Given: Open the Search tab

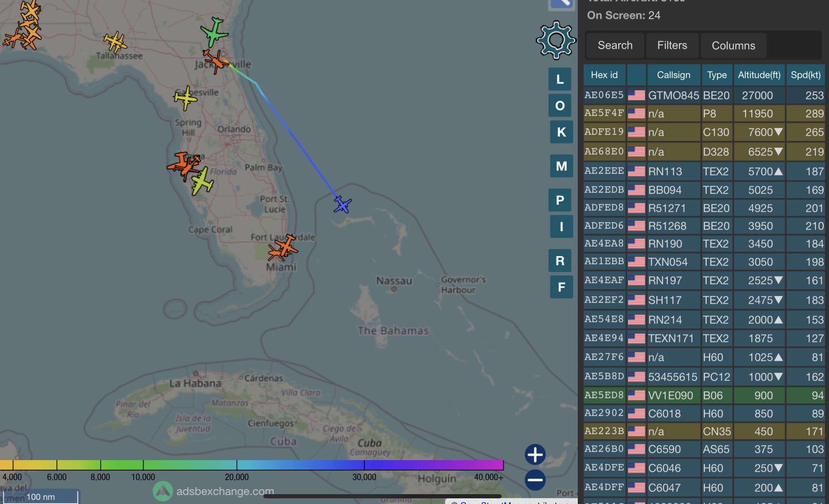Looking at the screenshot, I should (x=615, y=45).
